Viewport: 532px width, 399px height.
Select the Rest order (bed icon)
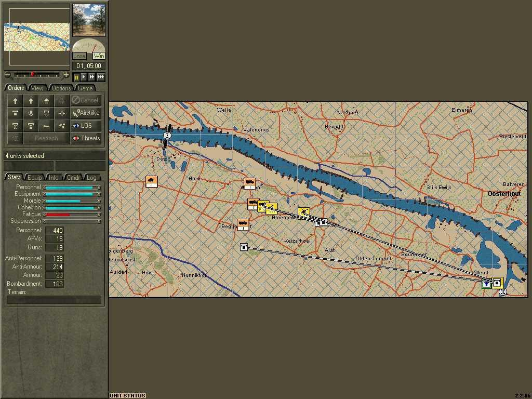coord(46,126)
